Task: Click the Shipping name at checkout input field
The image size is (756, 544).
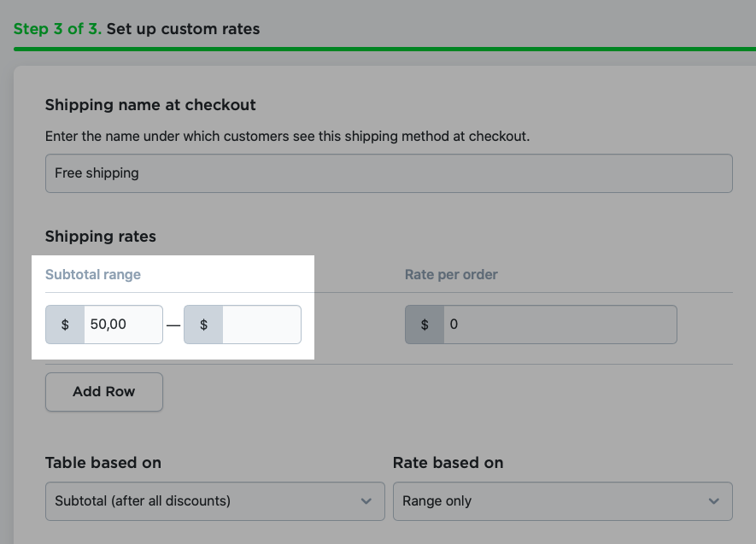Action: tap(389, 173)
